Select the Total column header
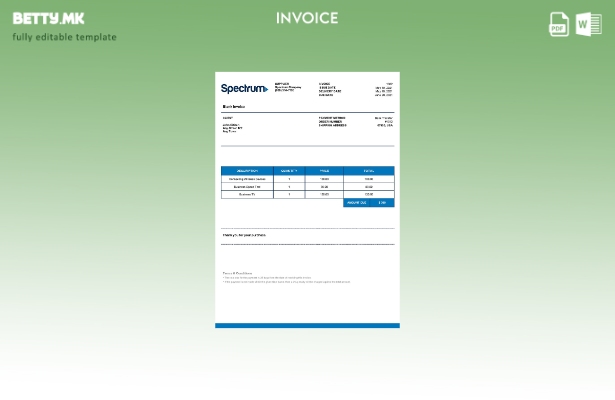The width and height of the screenshot is (615, 400). click(368, 171)
